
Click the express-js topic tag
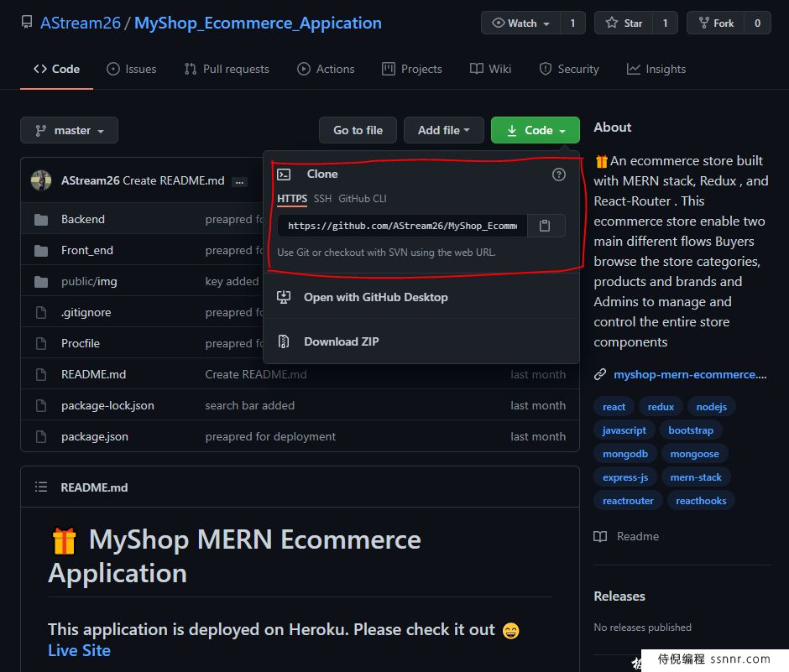click(x=625, y=477)
